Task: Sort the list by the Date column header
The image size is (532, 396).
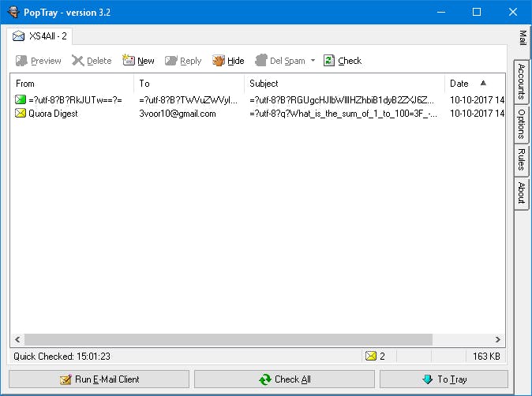Action: coord(474,84)
